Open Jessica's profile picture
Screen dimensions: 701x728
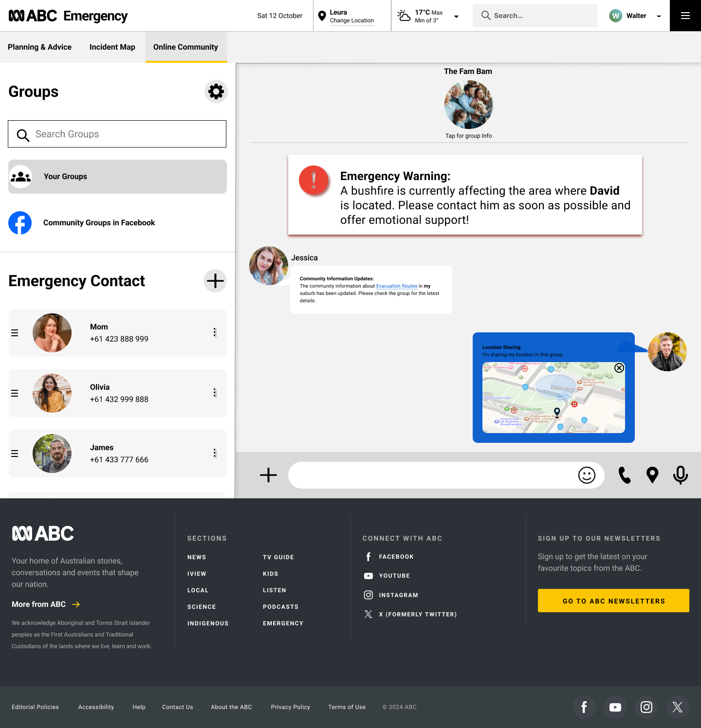[269, 266]
